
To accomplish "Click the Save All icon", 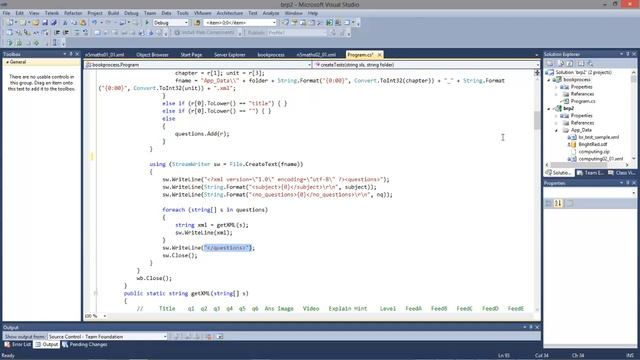I will tap(53, 23).
